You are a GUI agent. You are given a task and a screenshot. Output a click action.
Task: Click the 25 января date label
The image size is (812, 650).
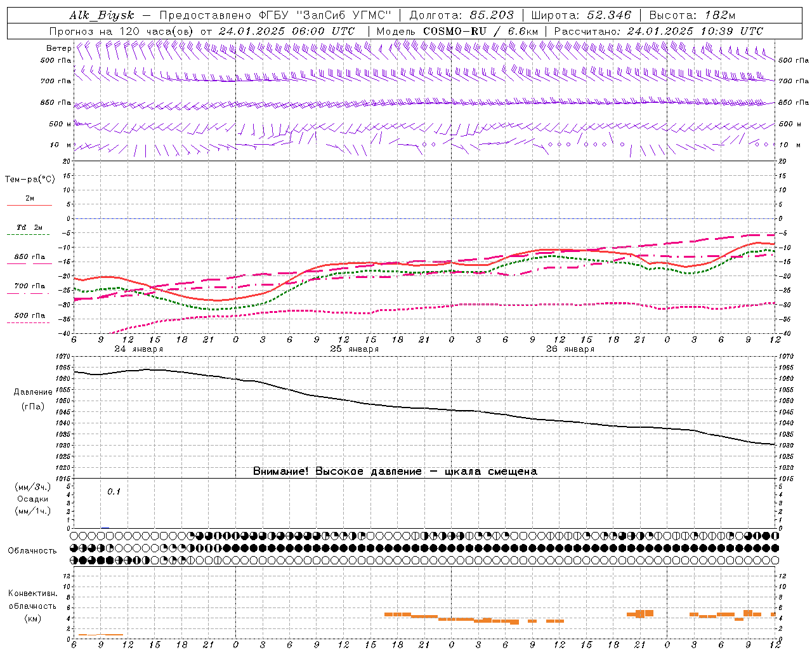(x=354, y=349)
